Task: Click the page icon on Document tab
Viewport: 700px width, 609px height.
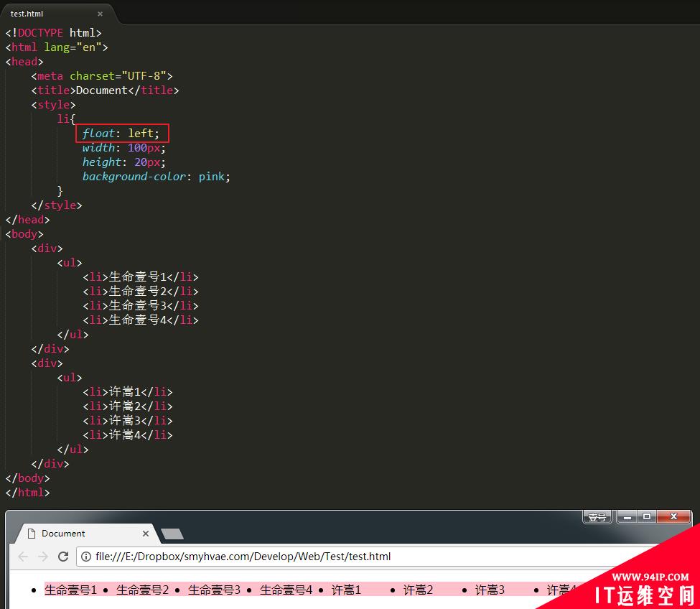Action: click(32, 533)
